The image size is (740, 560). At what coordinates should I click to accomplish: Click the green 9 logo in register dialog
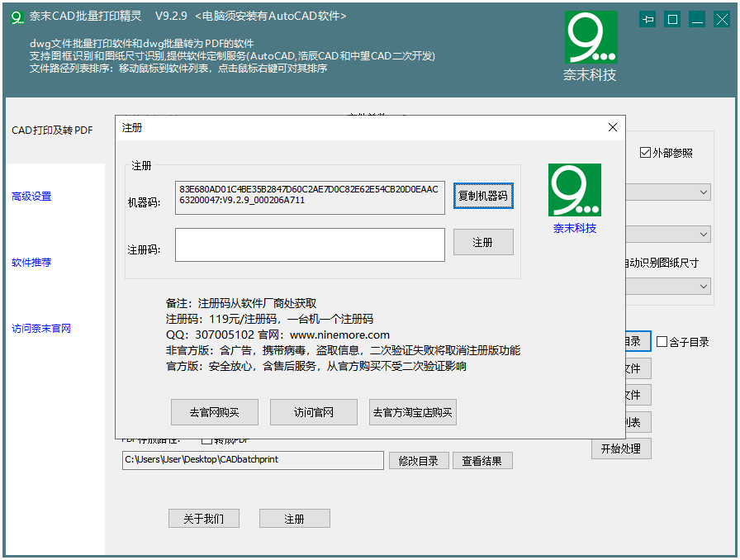pyautogui.click(x=574, y=190)
